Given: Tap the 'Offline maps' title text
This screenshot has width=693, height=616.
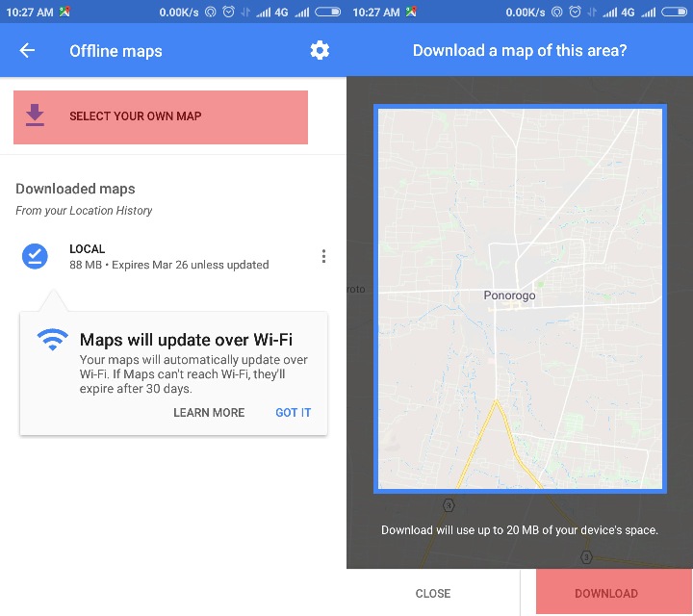Looking at the screenshot, I should (x=115, y=51).
